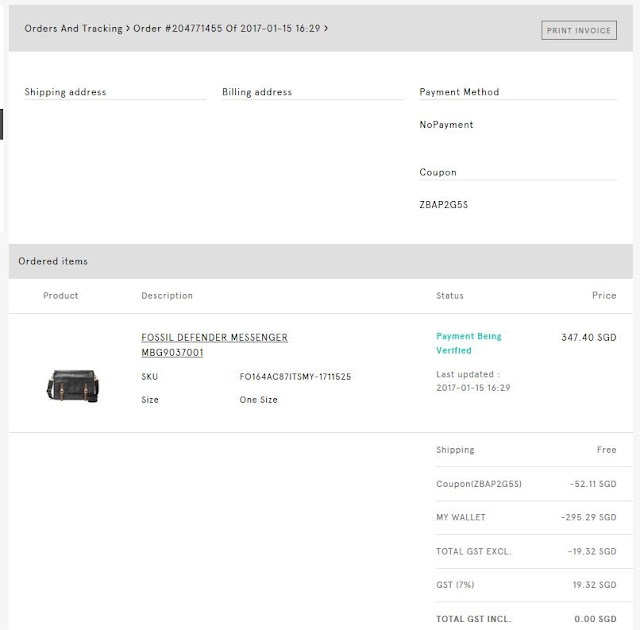Click TOTAL GST EXCL. label

click(473, 552)
